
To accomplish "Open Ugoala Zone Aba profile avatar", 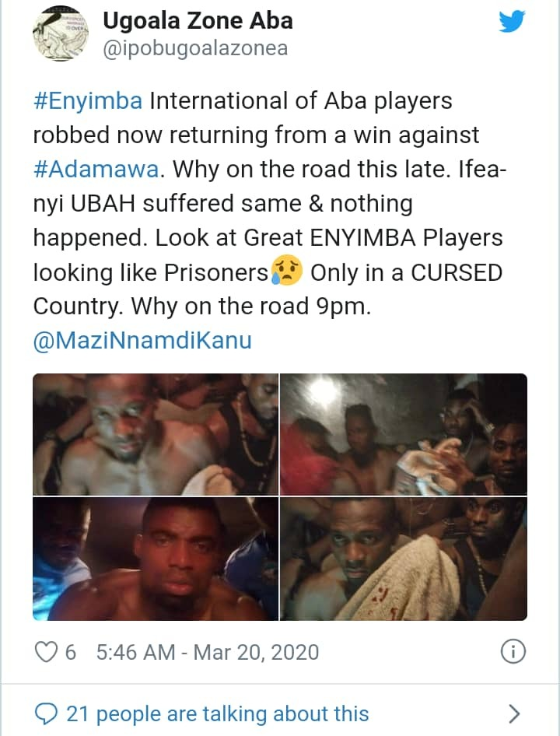I will (x=61, y=33).
